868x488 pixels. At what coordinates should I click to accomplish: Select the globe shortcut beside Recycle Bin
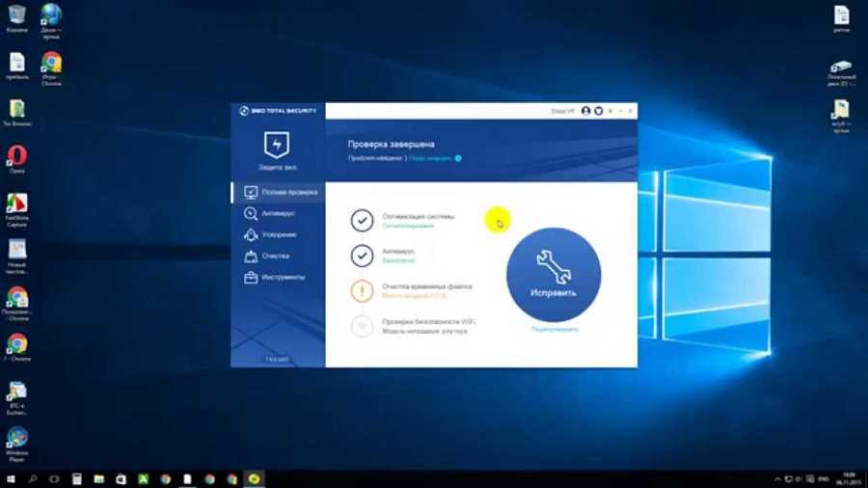[51, 20]
